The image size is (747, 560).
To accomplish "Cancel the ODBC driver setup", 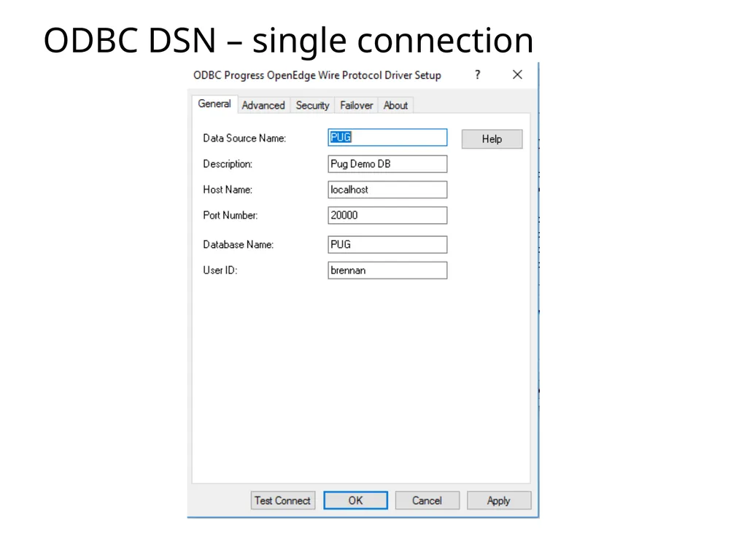I will coord(427,500).
